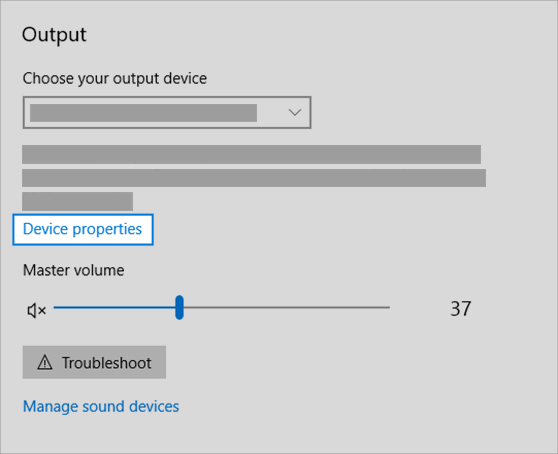The image size is (558, 454).
Task: Click the Troubleshoot text label
Action: [107, 363]
